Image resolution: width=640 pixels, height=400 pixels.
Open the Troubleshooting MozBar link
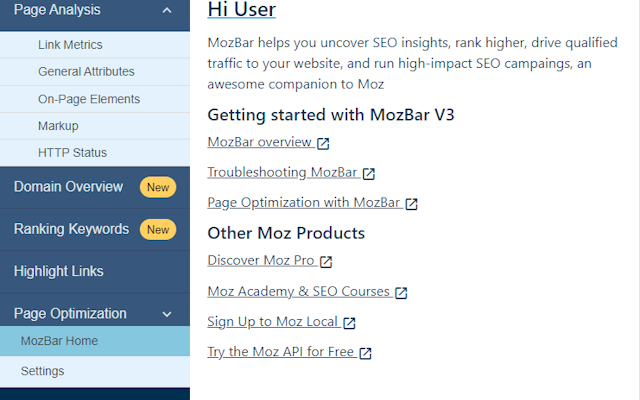pos(282,172)
